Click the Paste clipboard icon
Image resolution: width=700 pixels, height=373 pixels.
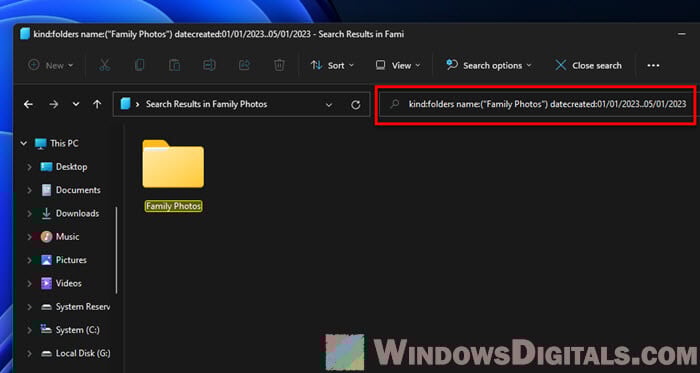(x=174, y=66)
